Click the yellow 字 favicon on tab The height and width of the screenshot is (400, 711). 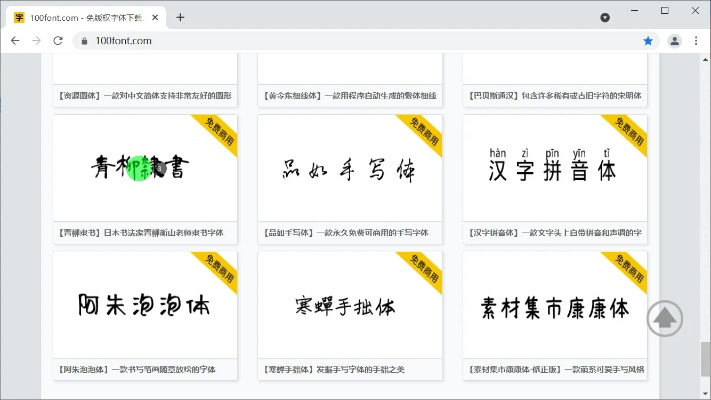pyautogui.click(x=19, y=17)
